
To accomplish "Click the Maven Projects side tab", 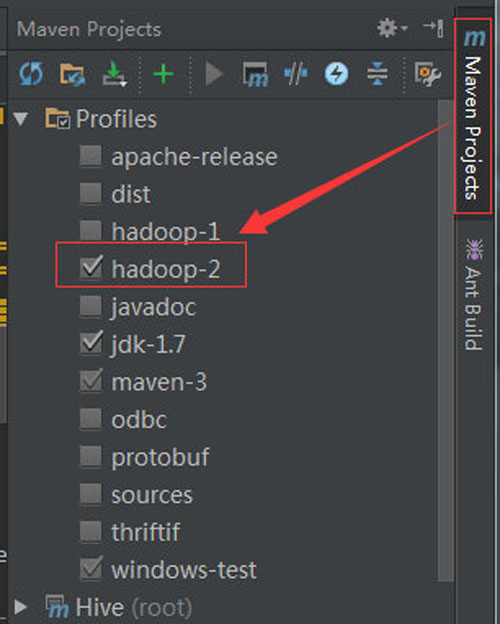I will (474, 116).
